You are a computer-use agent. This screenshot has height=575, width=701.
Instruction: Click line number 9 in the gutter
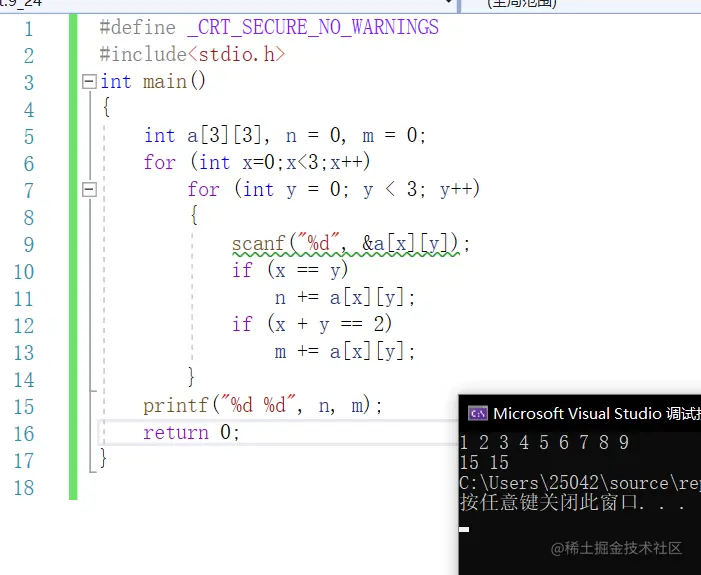point(29,245)
